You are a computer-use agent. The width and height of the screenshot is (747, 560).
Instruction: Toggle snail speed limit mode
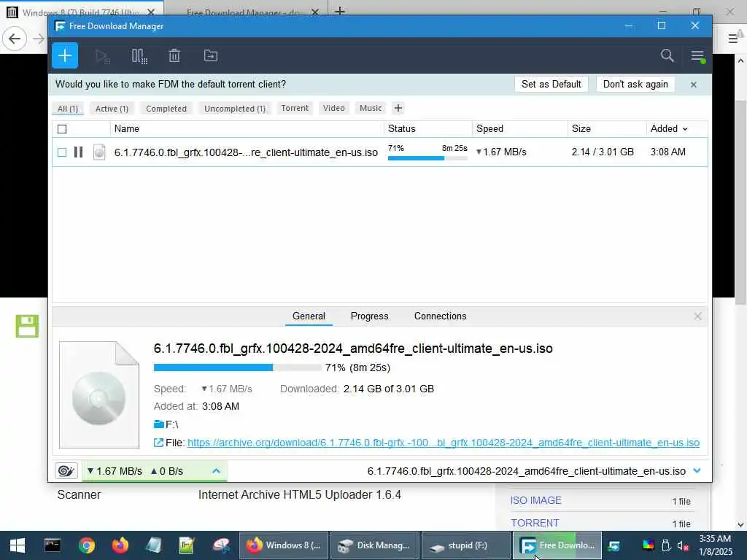(x=66, y=471)
